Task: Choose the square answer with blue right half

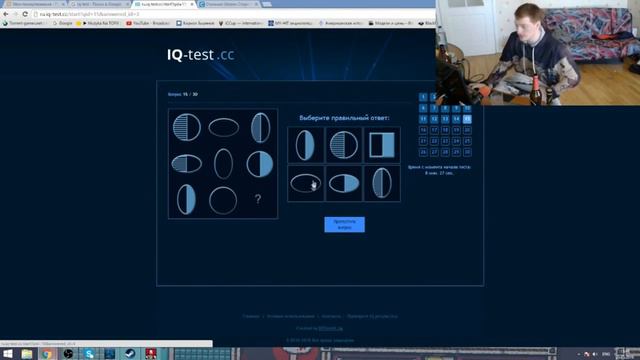Action: click(x=382, y=145)
